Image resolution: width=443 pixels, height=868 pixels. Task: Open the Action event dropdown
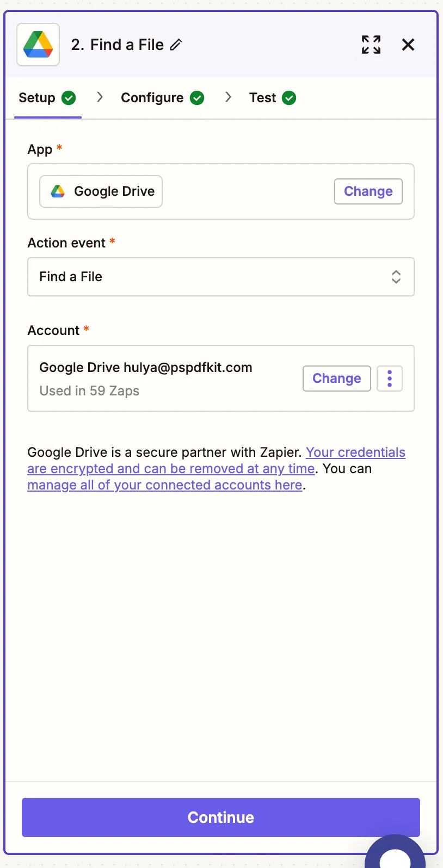[x=220, y=277]
